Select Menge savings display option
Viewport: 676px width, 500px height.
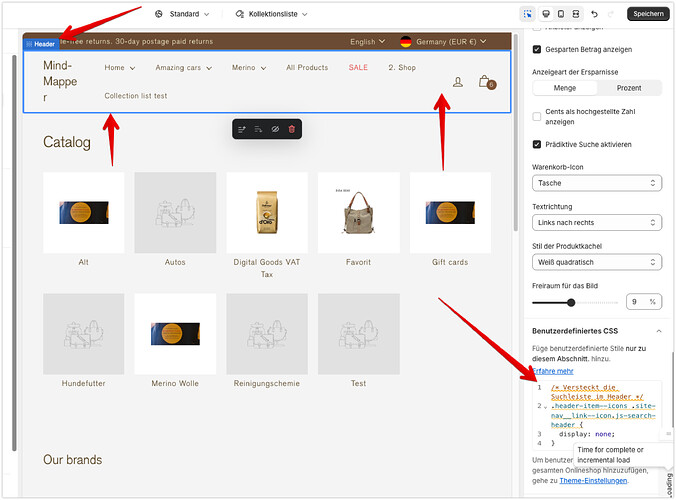(x=565, y=88)
